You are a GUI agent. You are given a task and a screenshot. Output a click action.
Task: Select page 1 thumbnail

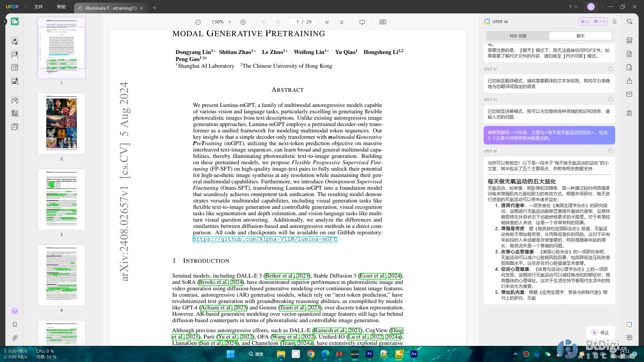61,48
